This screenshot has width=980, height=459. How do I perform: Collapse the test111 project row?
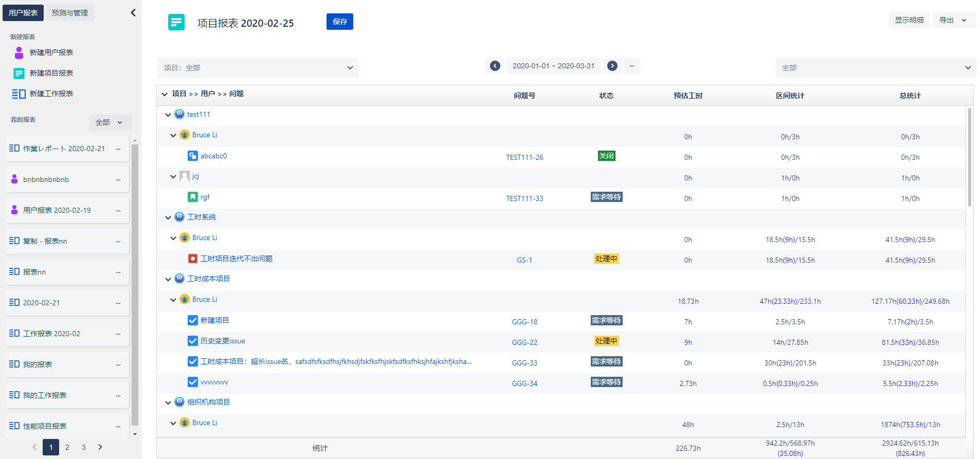pos(168,115)
